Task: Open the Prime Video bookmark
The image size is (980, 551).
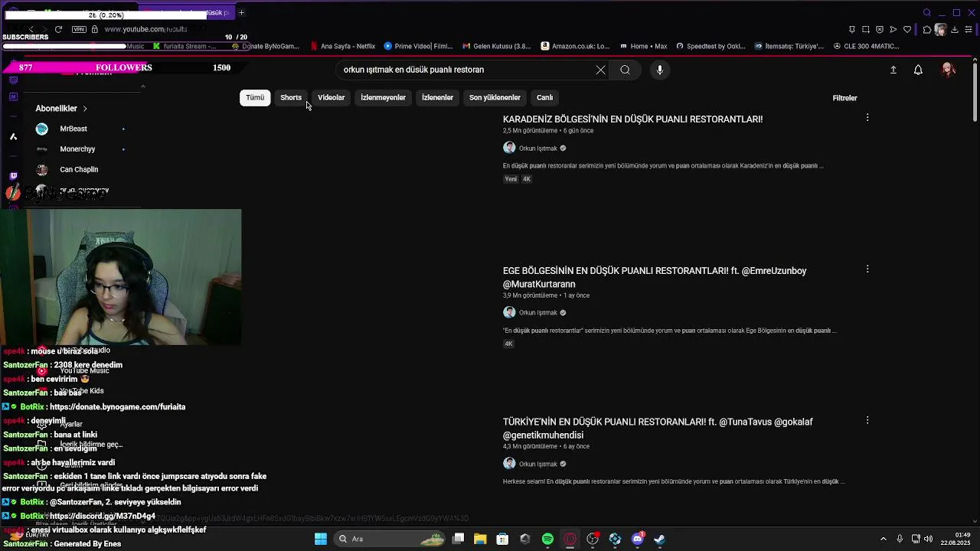Action: pyautogui.click(x=418, y=46)
